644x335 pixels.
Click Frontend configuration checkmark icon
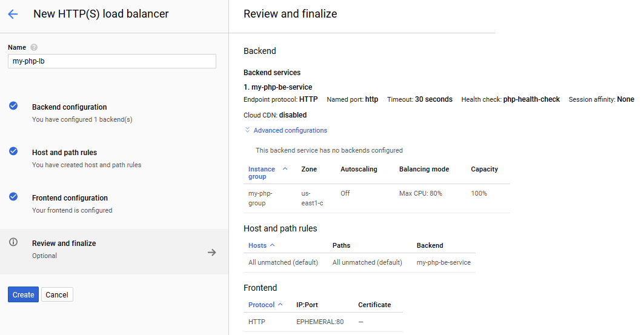(x=13, y=197)
